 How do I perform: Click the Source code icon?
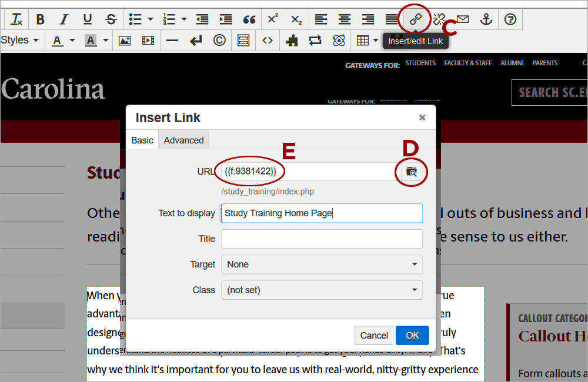pyautogui.click(x=266, y=40)
